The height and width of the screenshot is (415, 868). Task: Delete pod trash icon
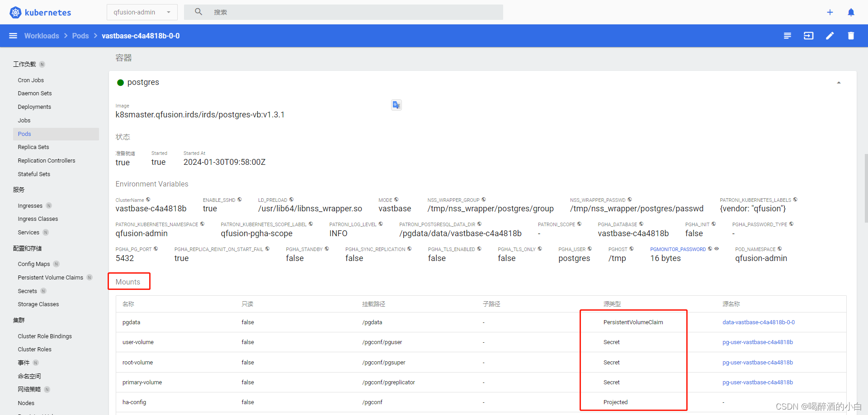[x=851, y=36]
